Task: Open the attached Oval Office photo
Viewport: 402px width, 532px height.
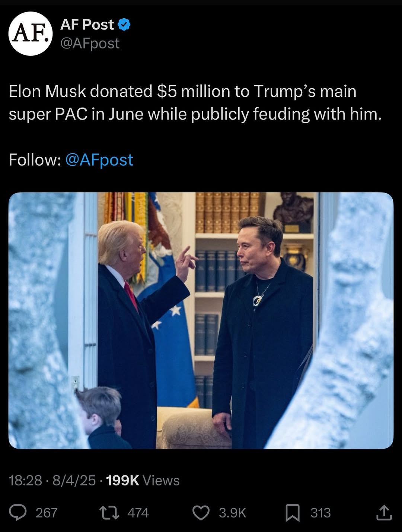Action: click(x=201, y=321)
